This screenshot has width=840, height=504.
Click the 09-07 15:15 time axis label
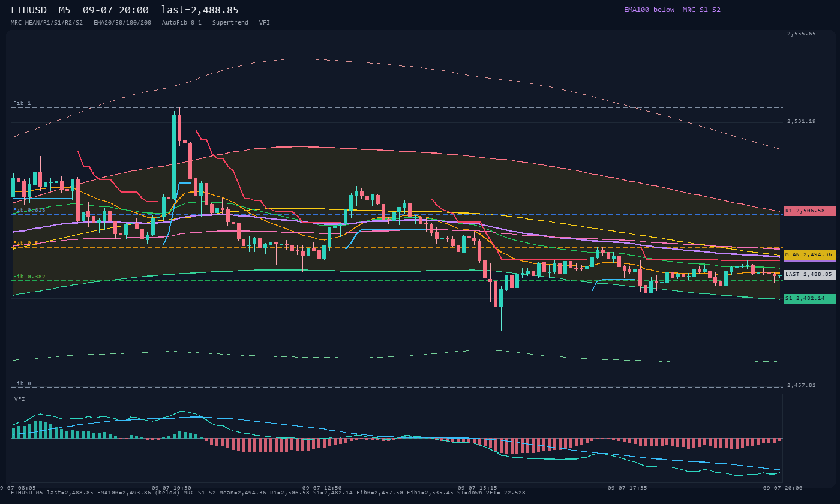(x=478, y=488)
